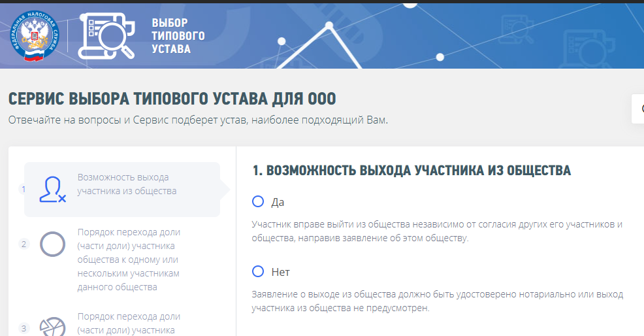Select the "Нет" radio button

pyautogui.click(x=258, y=271)
